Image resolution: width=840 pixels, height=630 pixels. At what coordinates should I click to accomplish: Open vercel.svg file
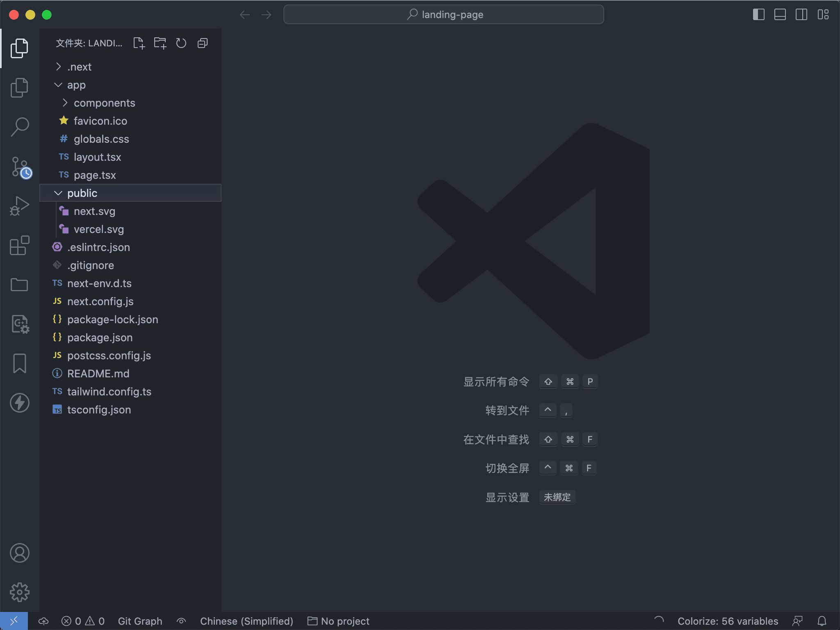[x=130, y=229]
